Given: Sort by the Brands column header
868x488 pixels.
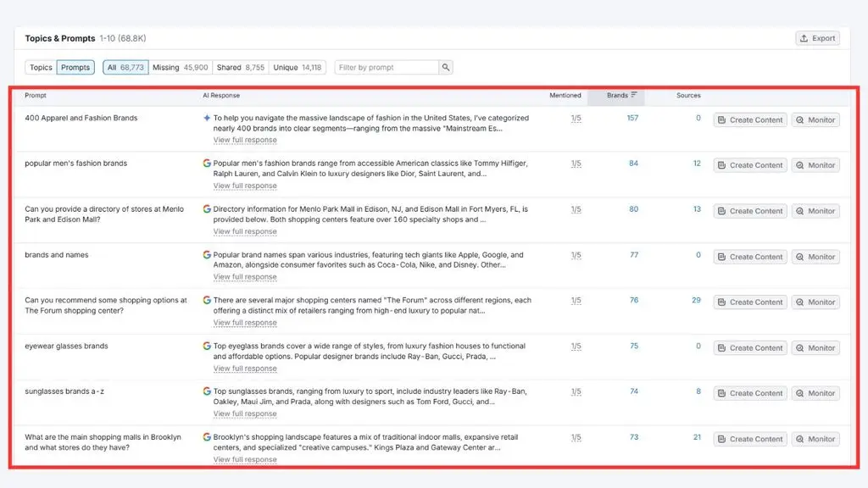Looking at the screenshot, I should point(617,95).
